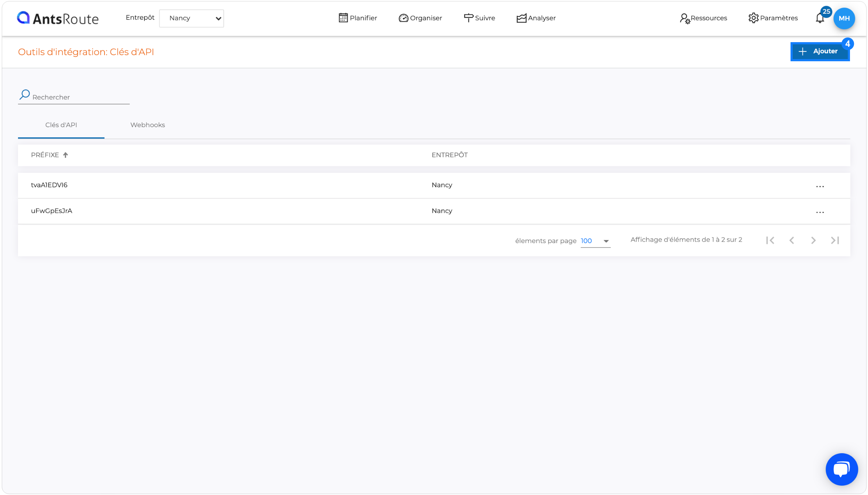Select the uFwGpEsJrA prefix cell
Viewport: 868px width, 495px height.
pos(52,211)
